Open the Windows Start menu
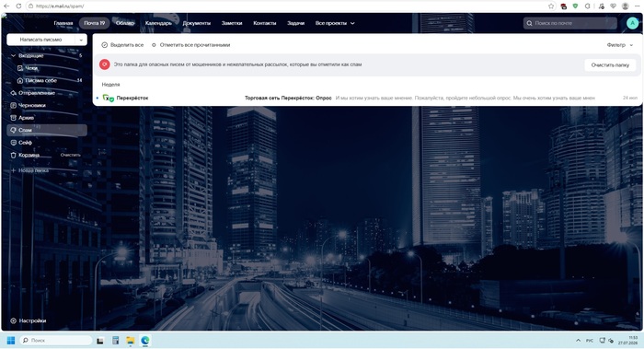 tap(11, 340)
